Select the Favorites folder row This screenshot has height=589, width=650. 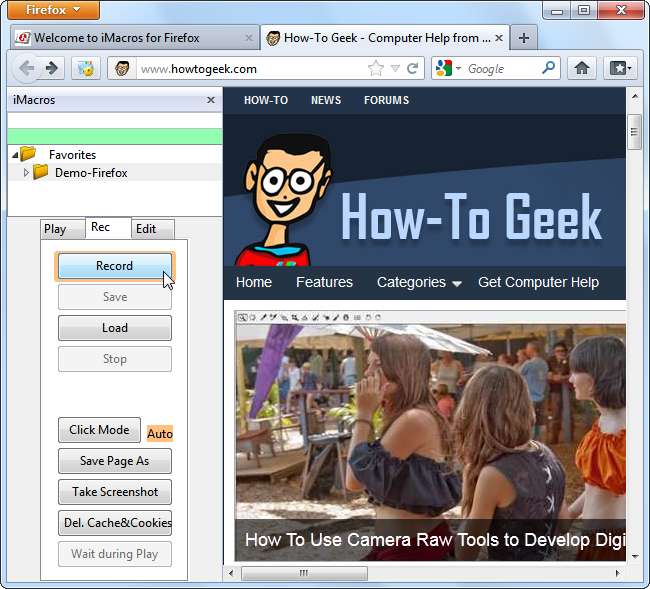click(x=115, y=155)
